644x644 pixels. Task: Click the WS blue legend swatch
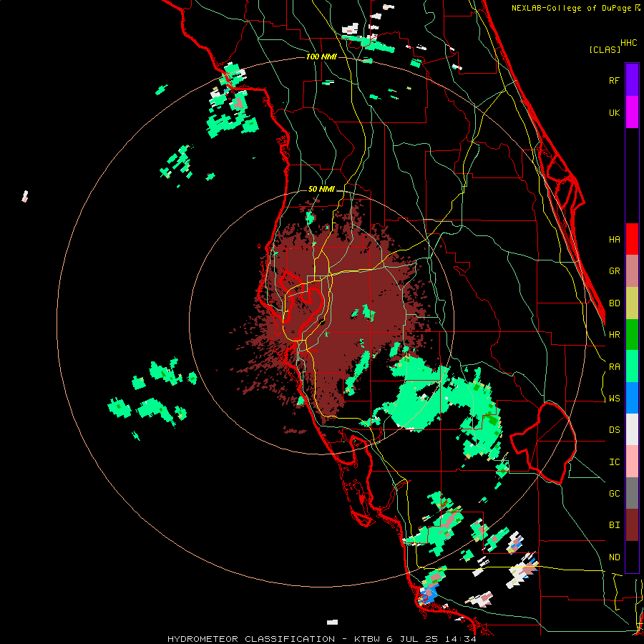(x=632, y=398)
